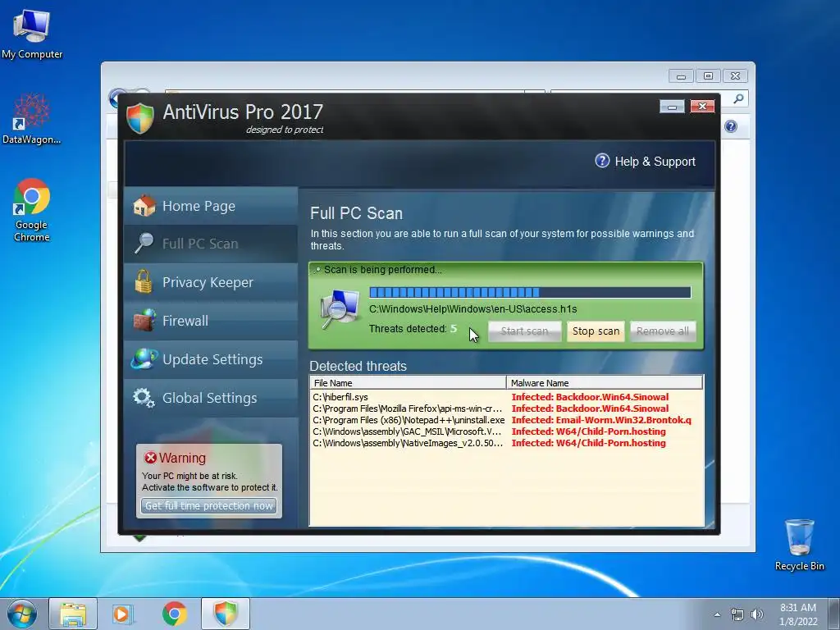Click the magnifier icon beside Full PC Scan
Image resolution: width=840 pixels, height=630 pixels.
pos(144,243)
